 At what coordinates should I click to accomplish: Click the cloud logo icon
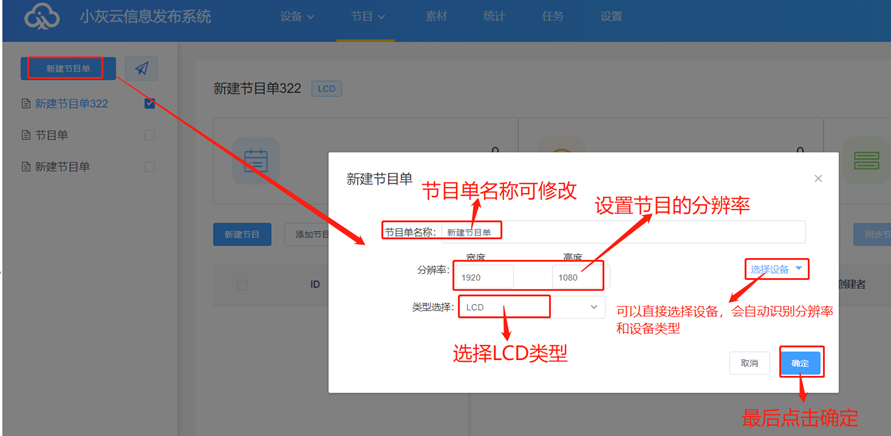[x=43, y=17]
